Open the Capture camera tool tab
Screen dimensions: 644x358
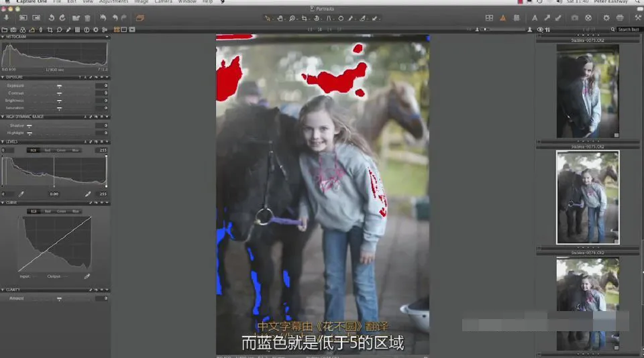tap(13, 29)
